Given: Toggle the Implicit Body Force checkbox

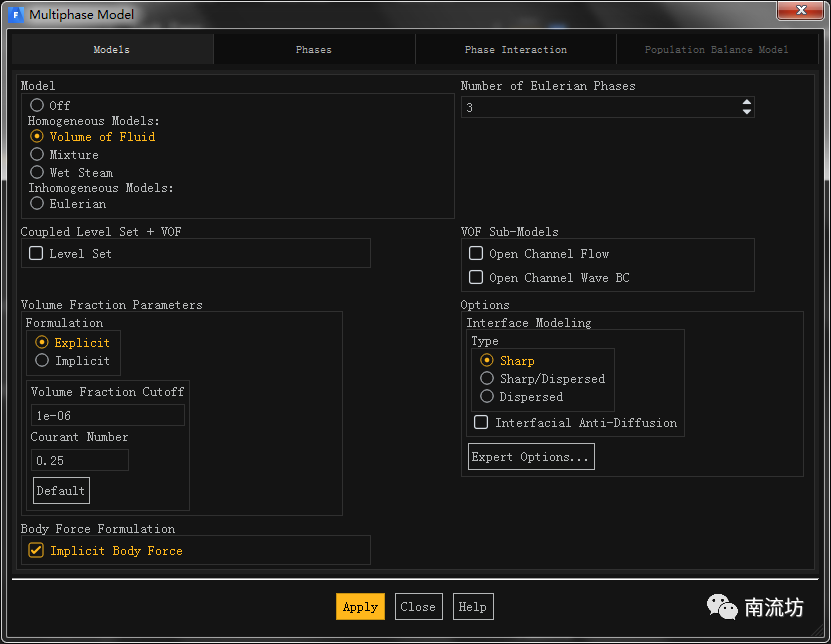Looking at the screenshot, I should (36, 551).
